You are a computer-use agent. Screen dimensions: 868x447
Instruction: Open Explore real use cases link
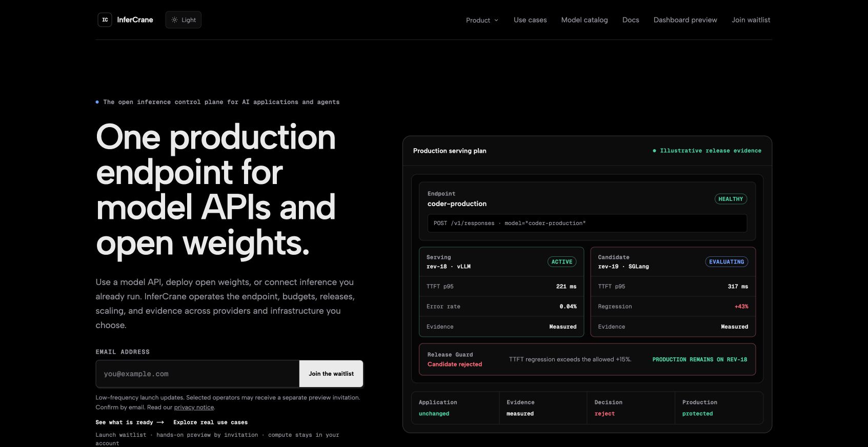tap(210, 422)
